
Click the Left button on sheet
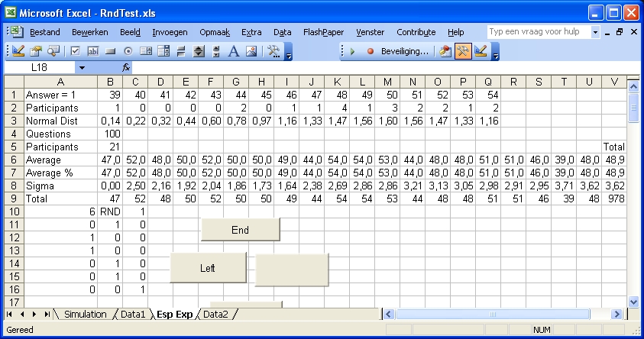208,268
